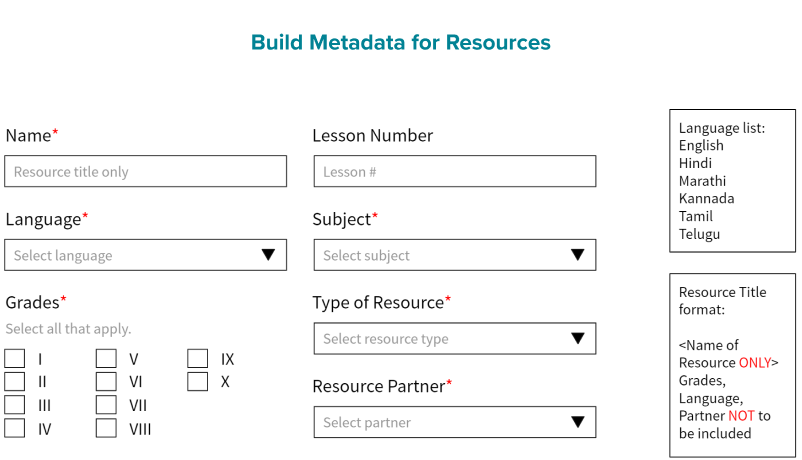802x460 pixels.
Task: Tick the grade II checkbox
Action: click(14, 381)
